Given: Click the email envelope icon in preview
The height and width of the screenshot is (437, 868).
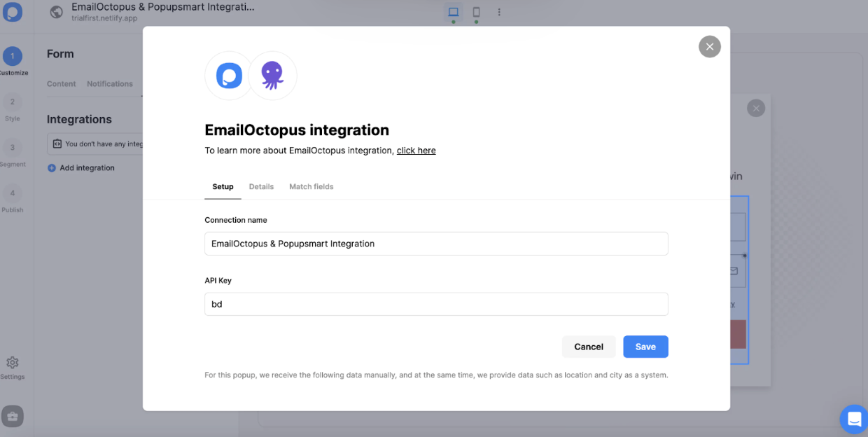Looking at the screenshot, I should [x=734, y=271].
